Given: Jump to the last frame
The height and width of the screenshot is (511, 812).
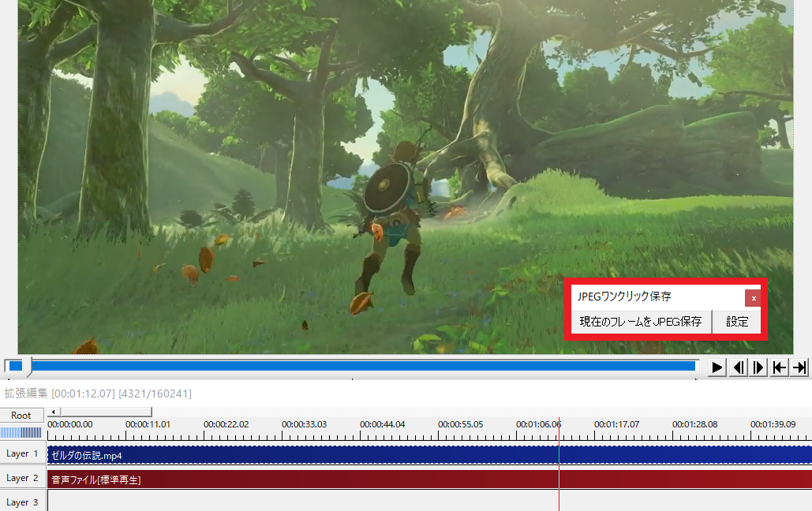Looking at the screenshot, I should click(799, 367).
